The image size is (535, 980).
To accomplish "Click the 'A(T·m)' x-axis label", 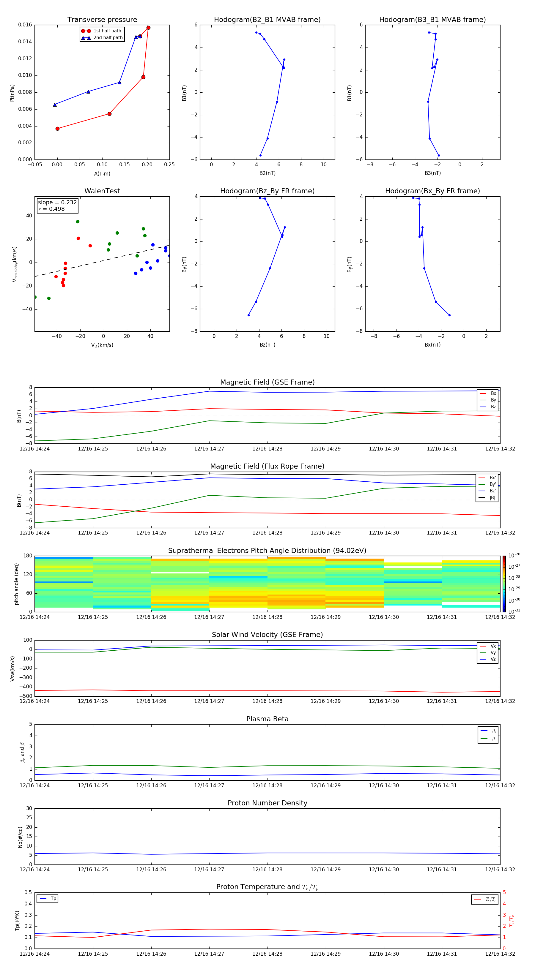I will [102, 173].
